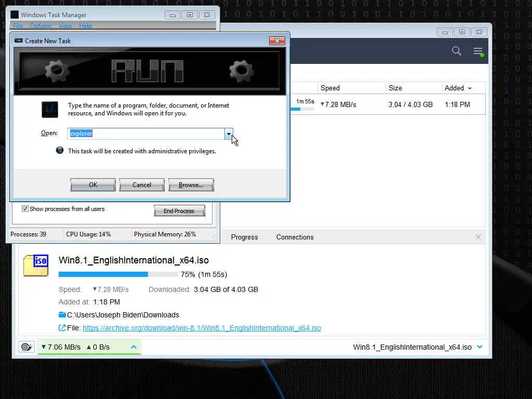Screen dimensions: 532x399
Task: Click Cancel in Create New Task
Action: coord(142,185)
